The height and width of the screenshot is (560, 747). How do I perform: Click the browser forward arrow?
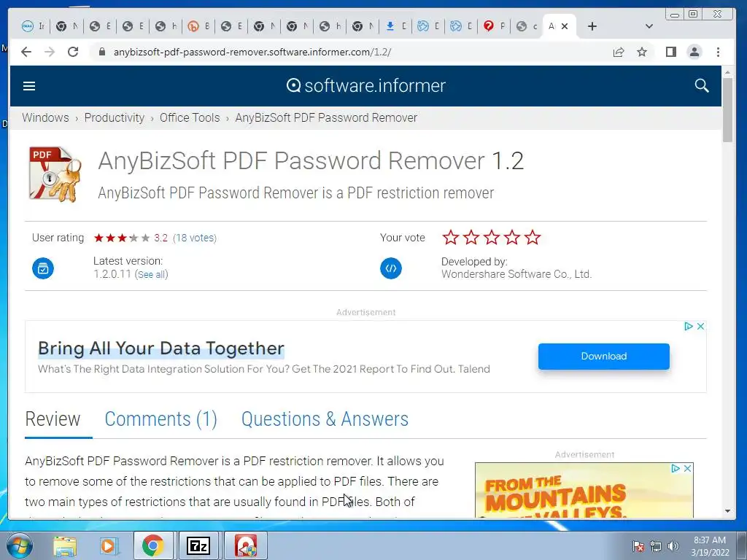click(x=50, y=52)
